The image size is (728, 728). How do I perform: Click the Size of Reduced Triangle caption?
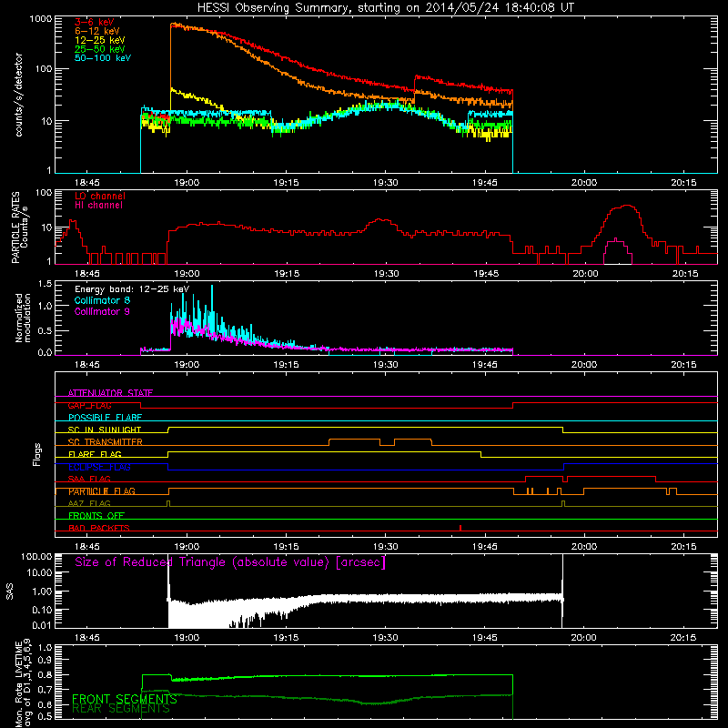[230, 562]
